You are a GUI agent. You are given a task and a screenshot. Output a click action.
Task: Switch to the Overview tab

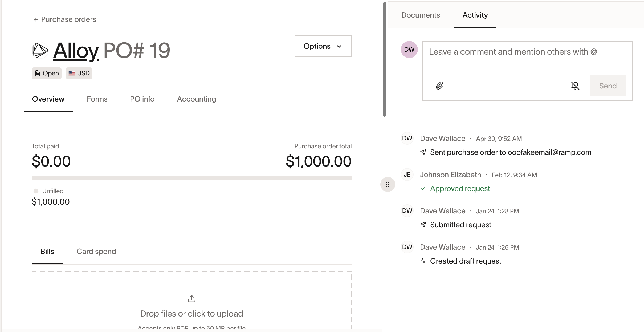click(48, 99)
